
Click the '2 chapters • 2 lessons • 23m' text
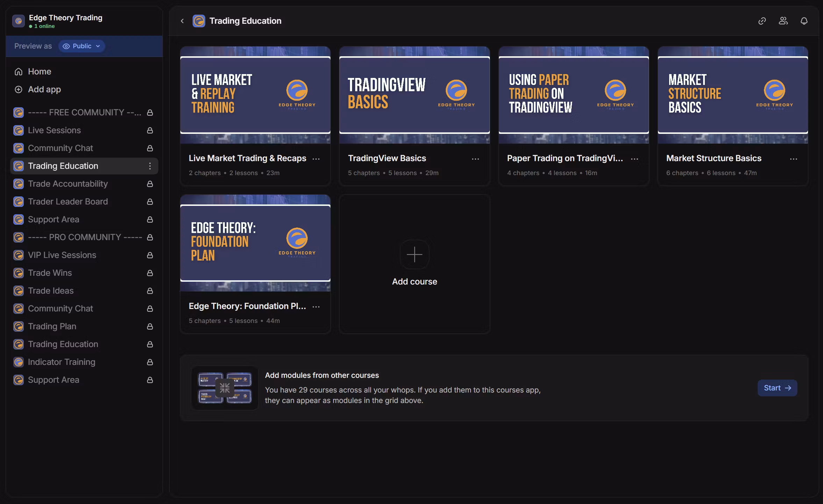(x=234, y=173)
